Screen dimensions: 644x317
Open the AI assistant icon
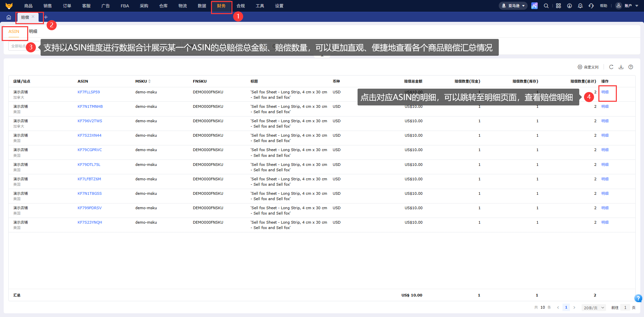coord(534,6)
